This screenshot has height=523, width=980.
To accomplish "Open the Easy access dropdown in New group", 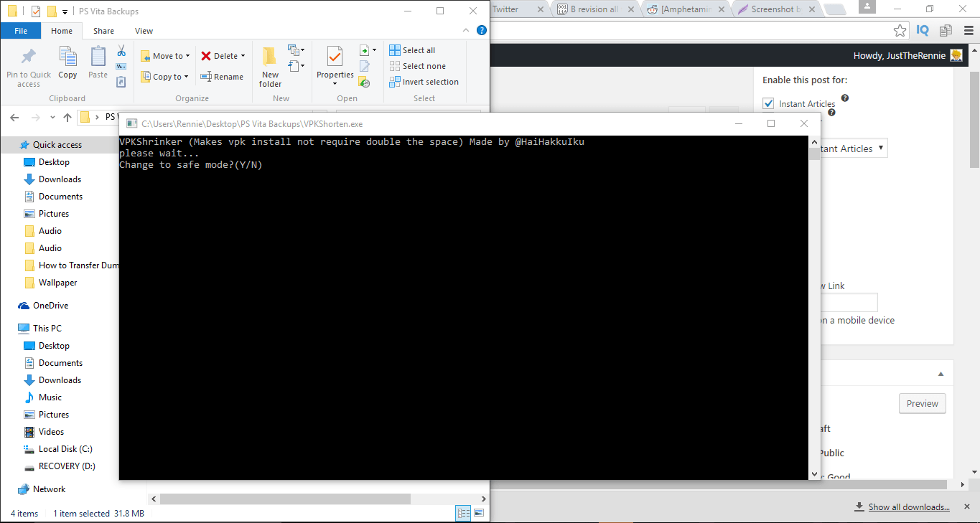I will [296, 66].
